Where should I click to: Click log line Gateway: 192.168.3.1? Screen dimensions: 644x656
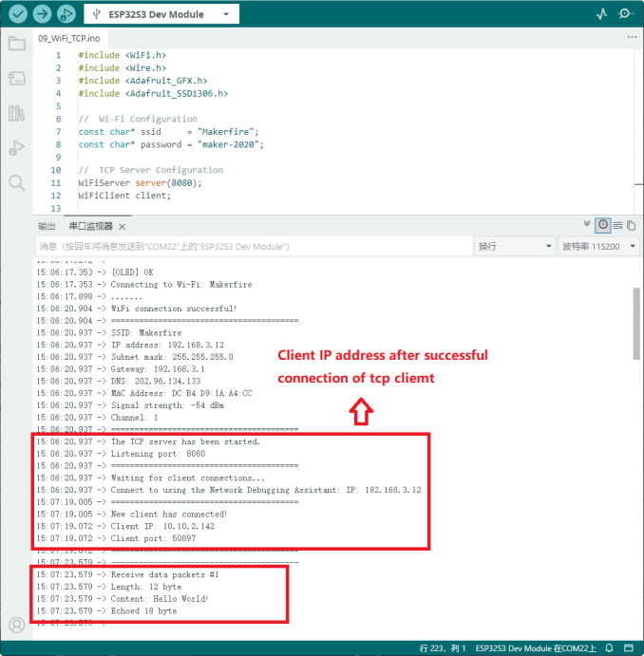click(121, 369)
